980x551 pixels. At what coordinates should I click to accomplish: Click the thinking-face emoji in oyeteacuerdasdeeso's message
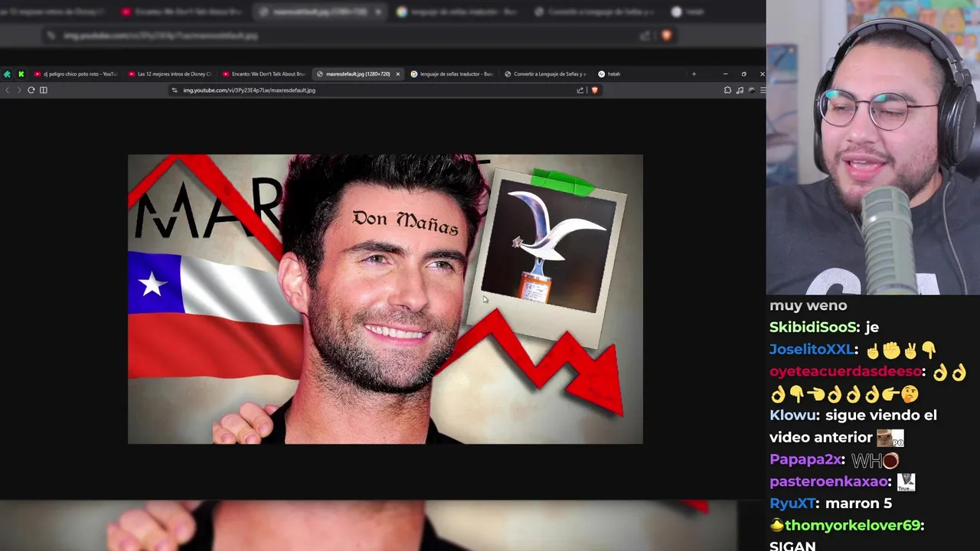pyautogui.click(x=910, y=394)
